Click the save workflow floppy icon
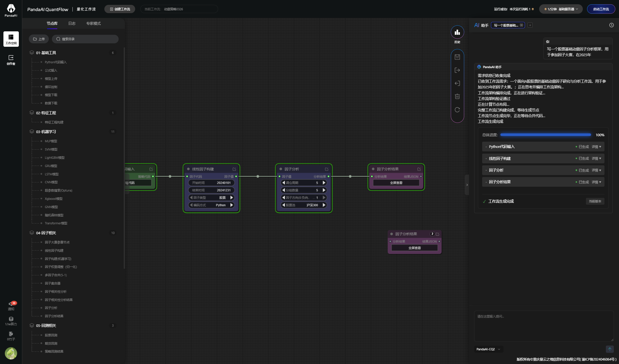 457,57
